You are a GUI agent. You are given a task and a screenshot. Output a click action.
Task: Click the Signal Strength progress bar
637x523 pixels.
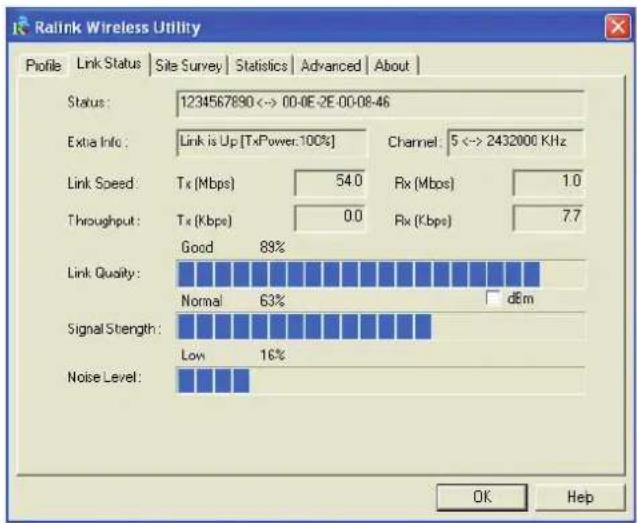381,326
